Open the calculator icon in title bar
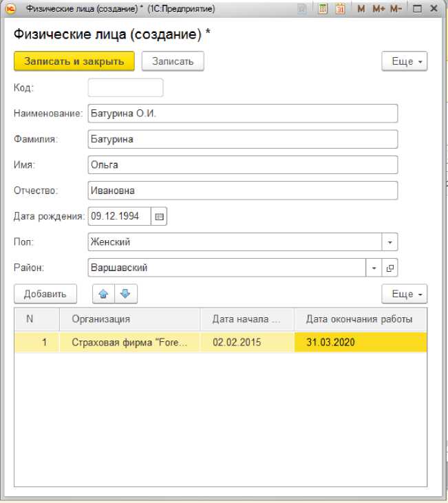 (323, 8)
